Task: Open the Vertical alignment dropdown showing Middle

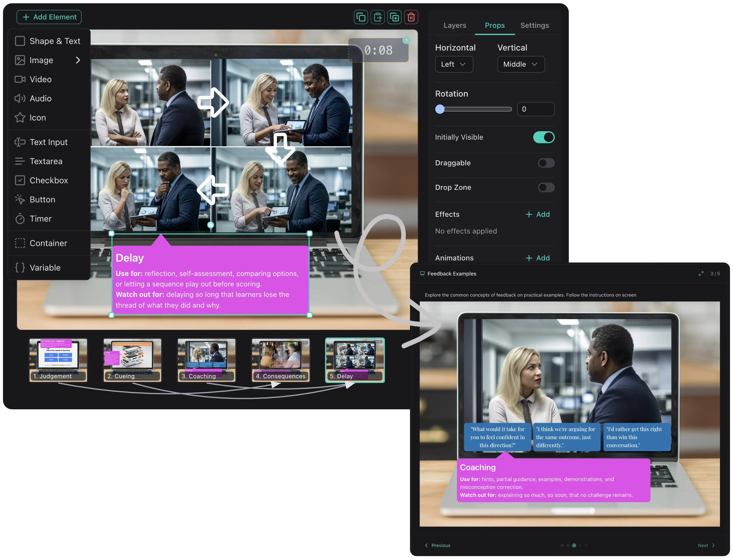Action: point(520,64)
